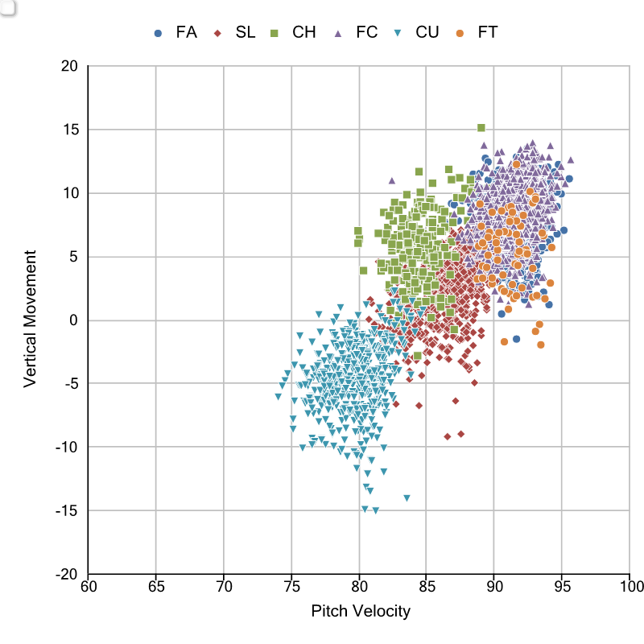644x644 pixels.
Task: Select the topmost green square data point
Action: (481, 127)
